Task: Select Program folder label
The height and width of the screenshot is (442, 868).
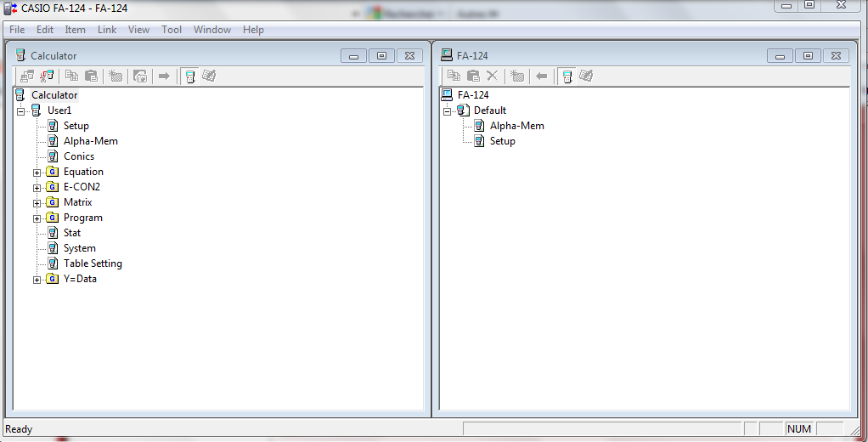Action: point(82,218)
